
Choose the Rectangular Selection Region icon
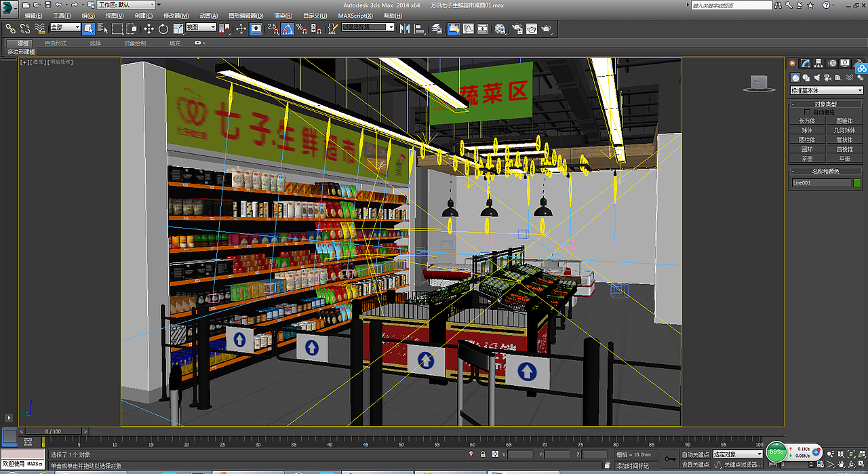pyautogui.click(x=117, y=28)
